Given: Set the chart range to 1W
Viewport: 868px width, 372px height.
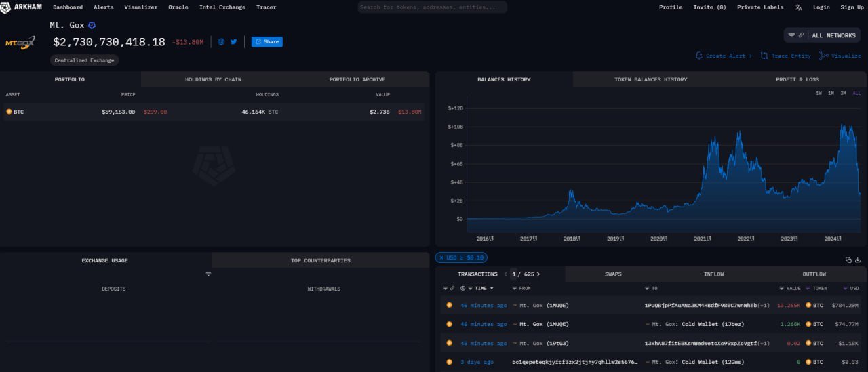Looking at the screenshot, I should tap(818, 93).
